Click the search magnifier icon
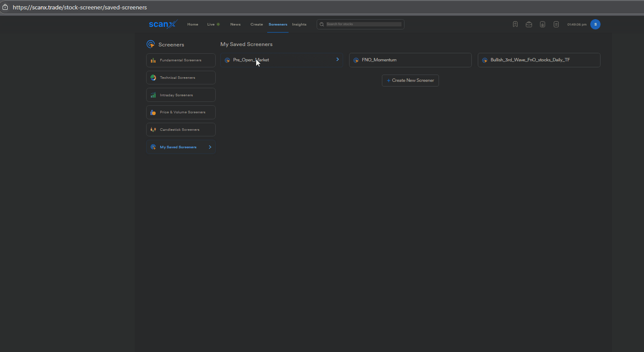 322,24
